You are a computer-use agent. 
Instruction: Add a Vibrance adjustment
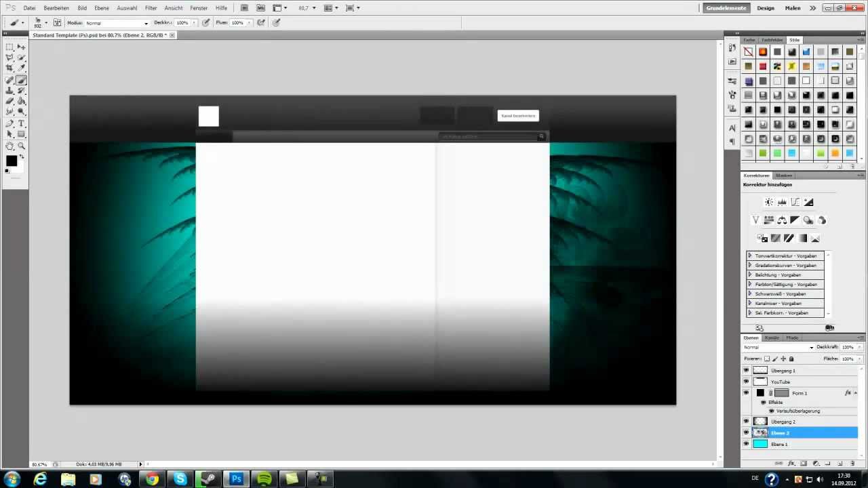[x=755, y=220]
